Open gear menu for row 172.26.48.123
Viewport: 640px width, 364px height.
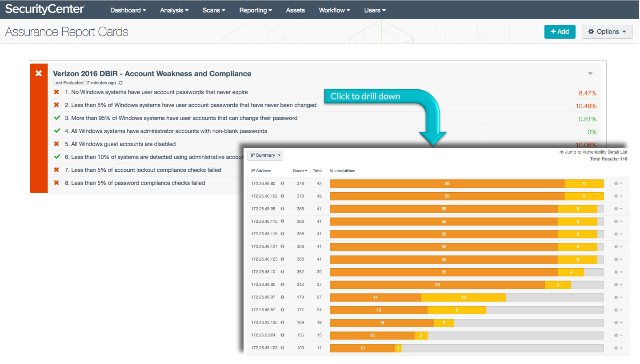pyautogui.click(x=618, y=259)
